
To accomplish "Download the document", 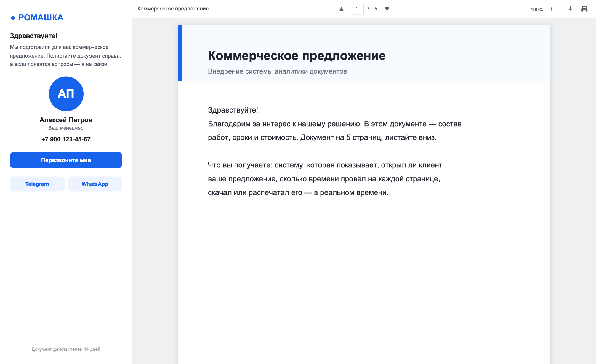I will (570, 9).
